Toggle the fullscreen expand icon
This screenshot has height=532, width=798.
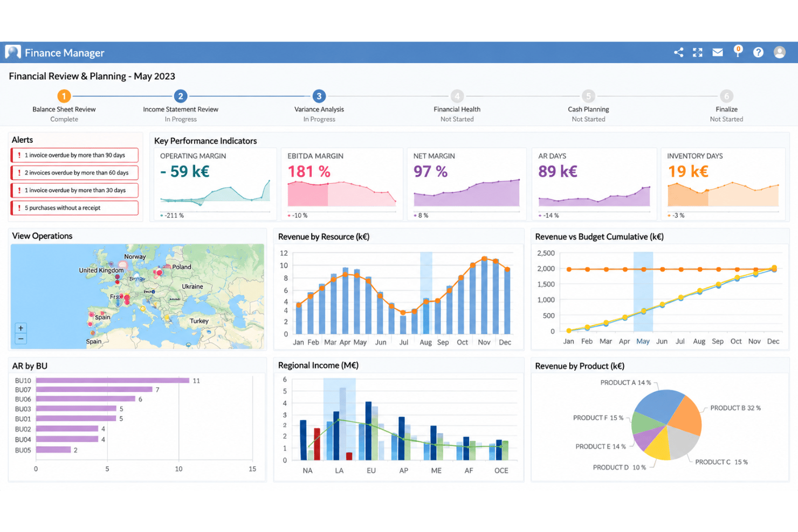(698, 52)
